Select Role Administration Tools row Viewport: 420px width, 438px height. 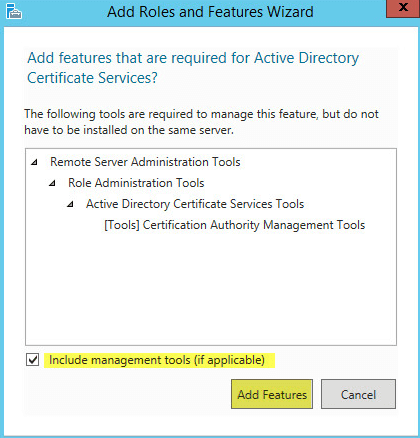[136, 183]
